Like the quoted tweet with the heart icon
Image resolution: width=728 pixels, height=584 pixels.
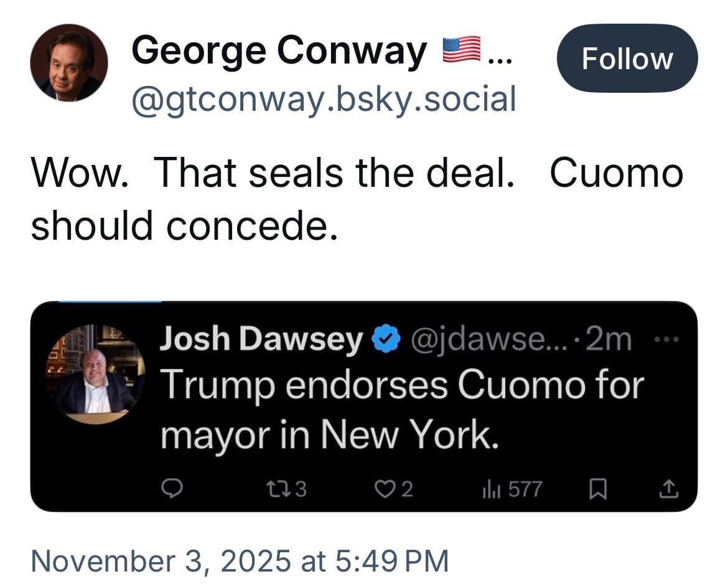click(384, 490)
